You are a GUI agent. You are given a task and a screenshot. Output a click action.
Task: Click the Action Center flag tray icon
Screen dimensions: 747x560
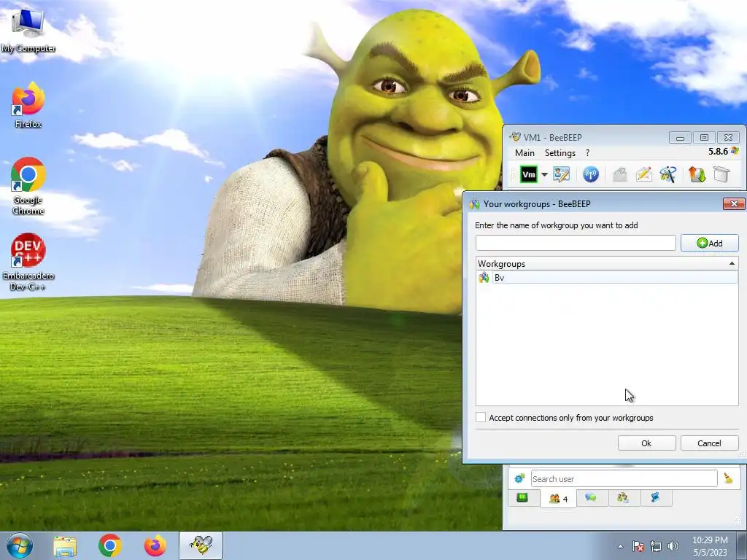click(638, 546)
